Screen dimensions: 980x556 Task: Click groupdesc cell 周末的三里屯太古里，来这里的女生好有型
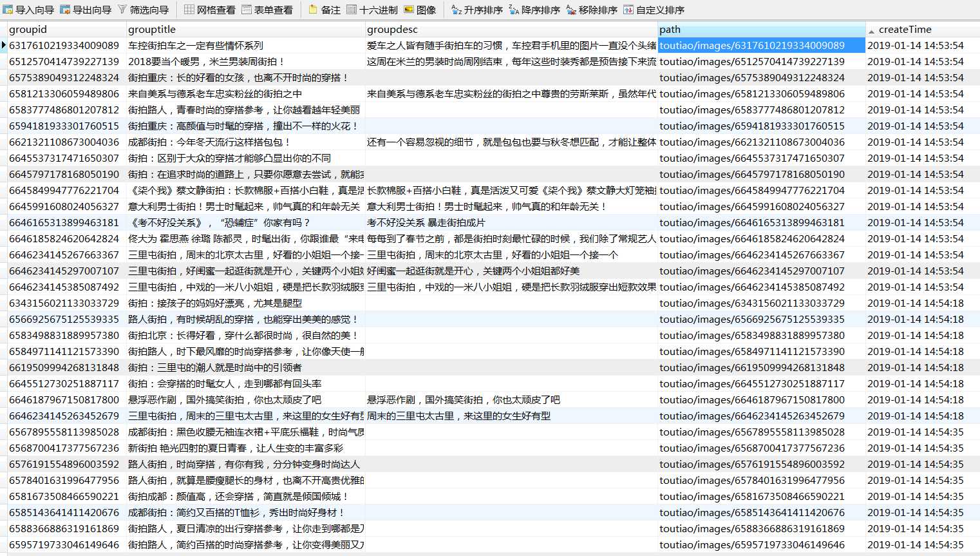point(511,416)
